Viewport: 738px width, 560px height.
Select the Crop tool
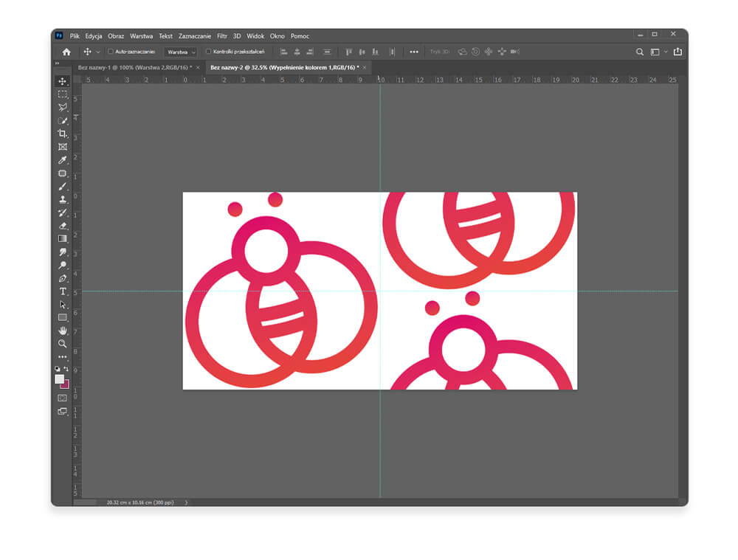pyautogui.click(x=63, y=134)
